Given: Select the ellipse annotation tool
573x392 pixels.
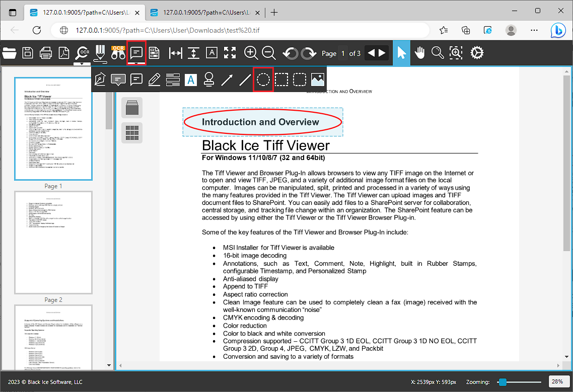Looking at the screenshot, I should [x=263, y=80].
